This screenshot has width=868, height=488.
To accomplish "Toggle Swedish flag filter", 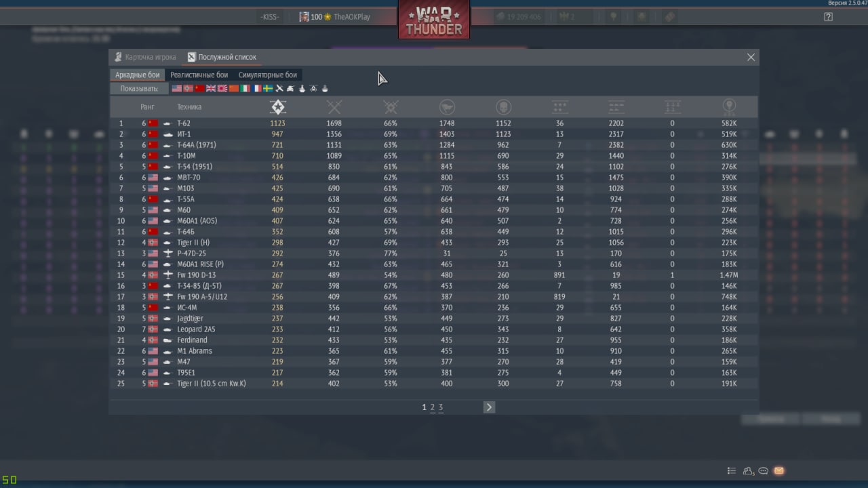I will [x=269, y=89].
